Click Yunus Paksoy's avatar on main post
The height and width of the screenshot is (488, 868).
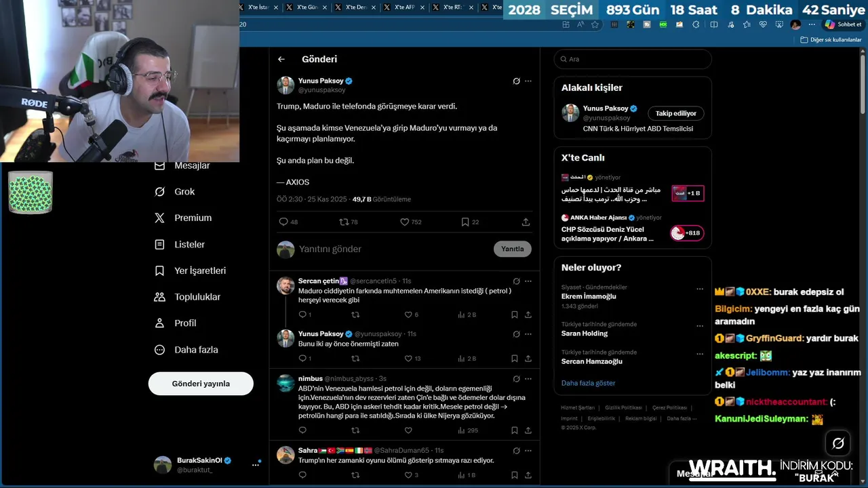pyautogui.click(x=285, y=85)
